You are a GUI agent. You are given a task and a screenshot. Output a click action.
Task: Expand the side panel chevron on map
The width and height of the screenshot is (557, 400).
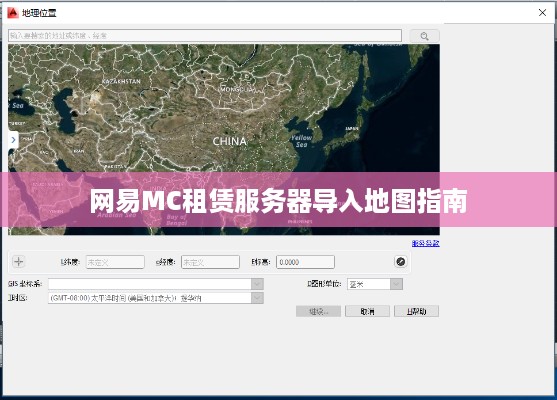pos(13,140)
